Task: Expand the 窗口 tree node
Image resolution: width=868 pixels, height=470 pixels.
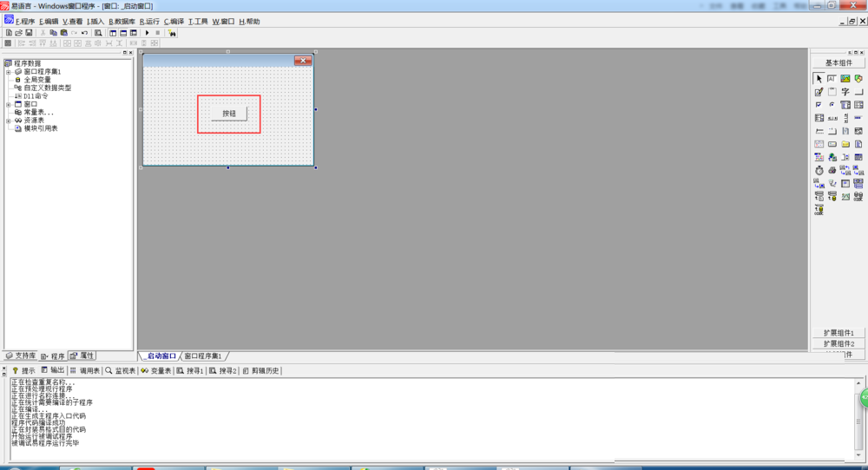Action: coord(9,104)
